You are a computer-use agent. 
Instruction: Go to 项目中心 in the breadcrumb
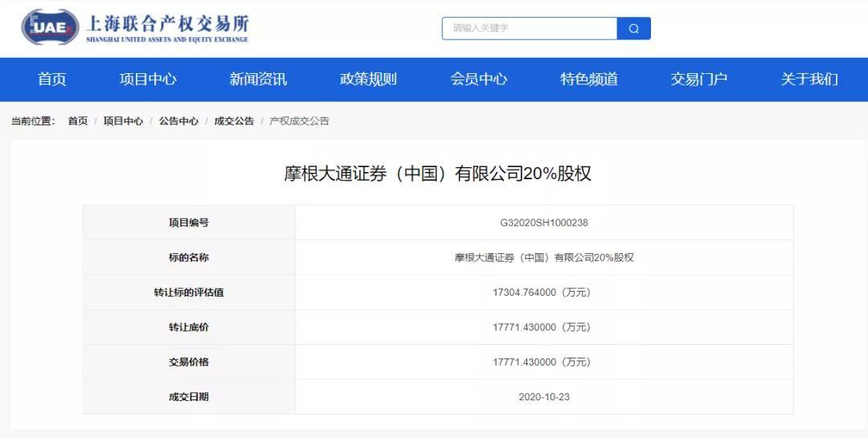click(x=123, y=121)
